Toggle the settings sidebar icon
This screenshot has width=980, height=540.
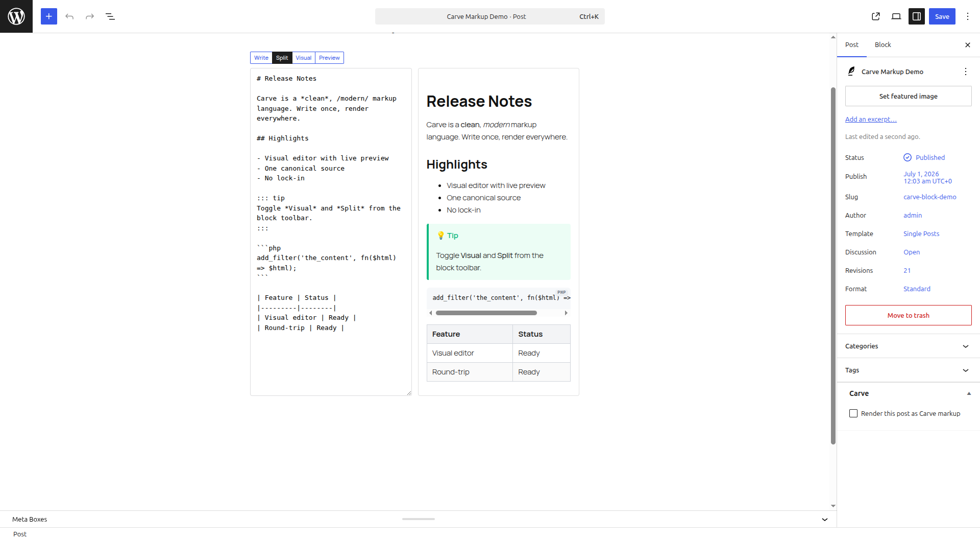point(917,16)
